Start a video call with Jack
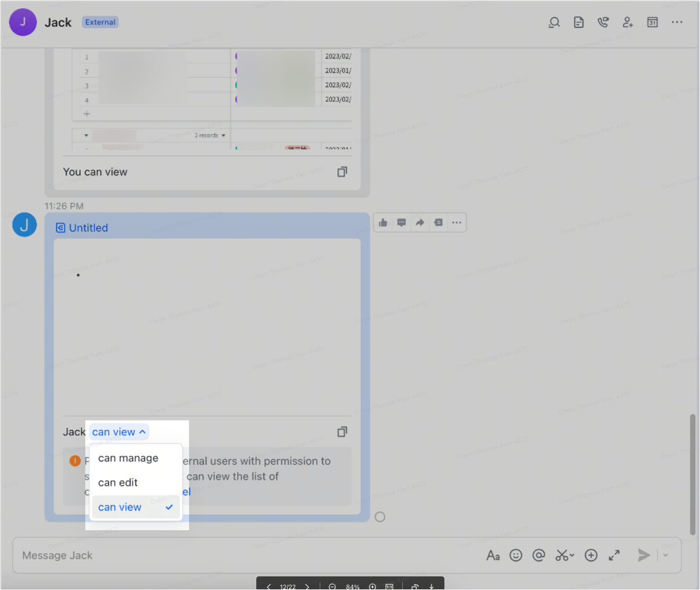Image resolution: width=700 pixels, height=590 pixels. pos(603,22)
